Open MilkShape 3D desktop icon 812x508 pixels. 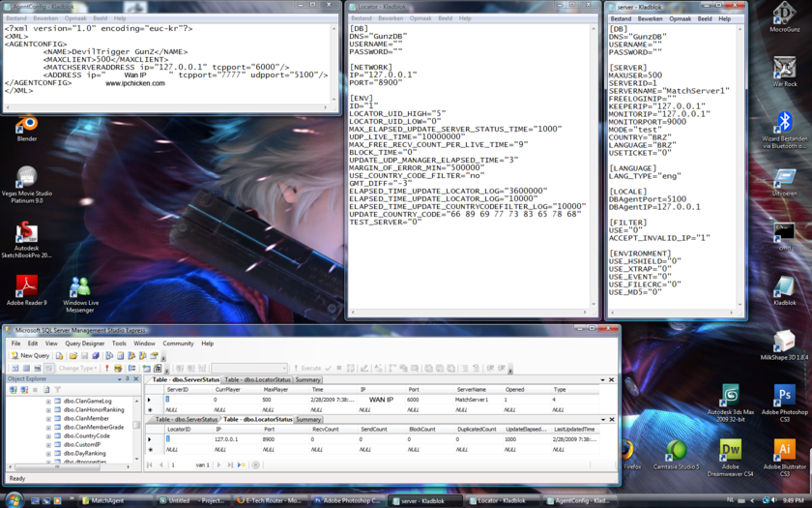[x=784, y=342]
